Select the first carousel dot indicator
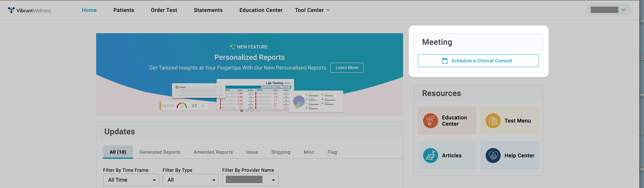644x188 pixels. tap(241, 111)
